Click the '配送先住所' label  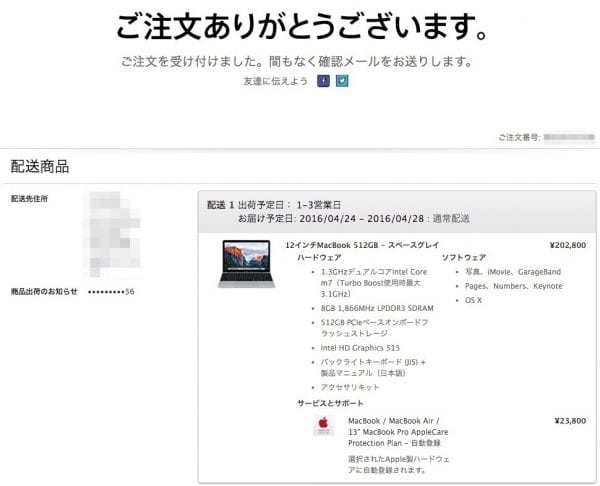point(29,199)
